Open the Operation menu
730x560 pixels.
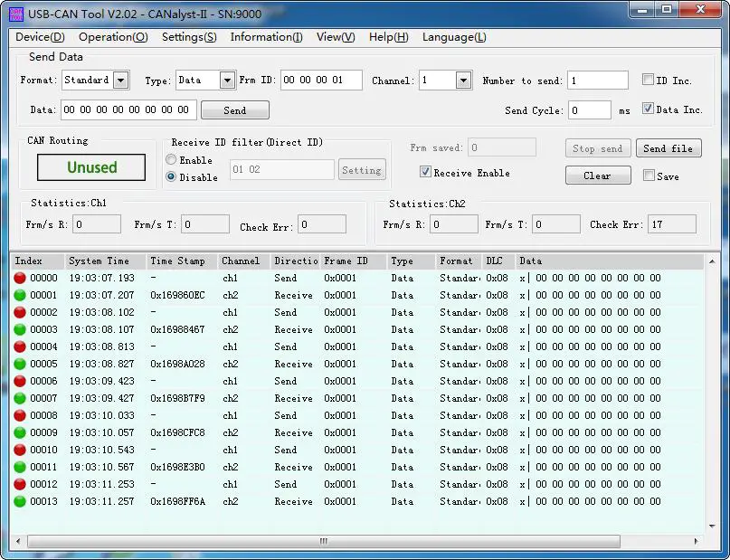click(113, 37)
